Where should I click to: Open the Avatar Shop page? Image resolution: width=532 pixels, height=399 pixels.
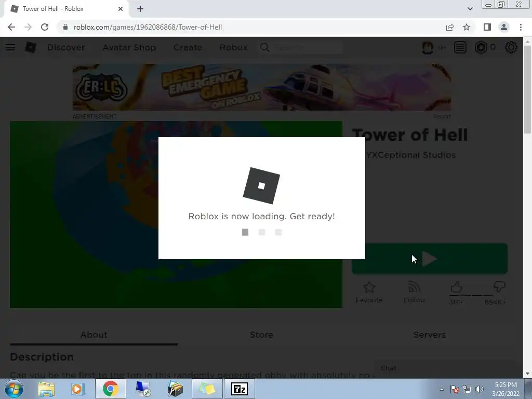[129, 47]
